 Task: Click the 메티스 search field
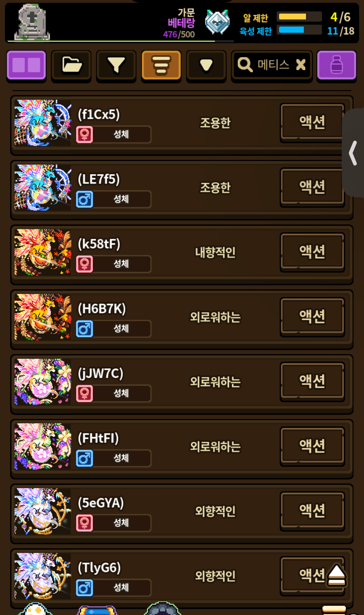(272, 65)
